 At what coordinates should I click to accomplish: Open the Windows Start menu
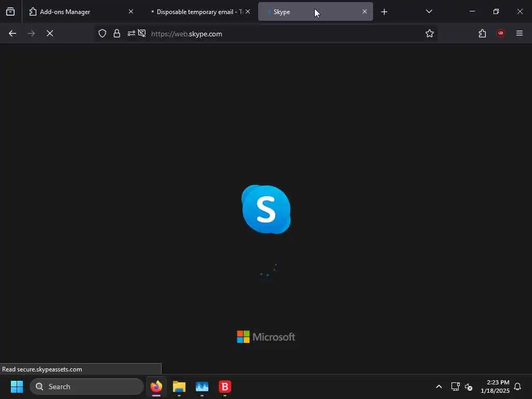[17, 387]
